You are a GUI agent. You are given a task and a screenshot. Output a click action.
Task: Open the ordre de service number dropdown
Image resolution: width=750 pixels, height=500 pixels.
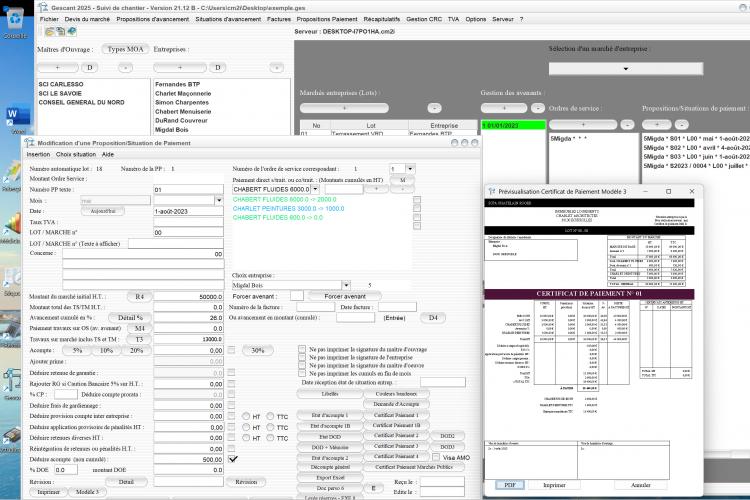point(410,168)
